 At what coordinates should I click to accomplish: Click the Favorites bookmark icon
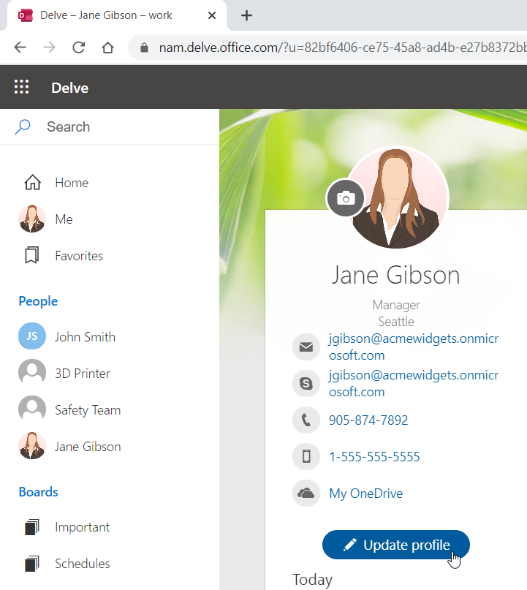point(32,255)
